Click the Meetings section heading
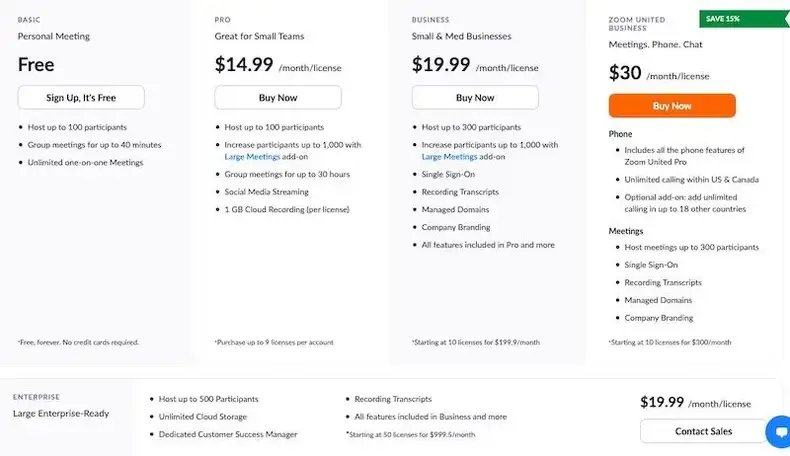 (x=625, y=231)
